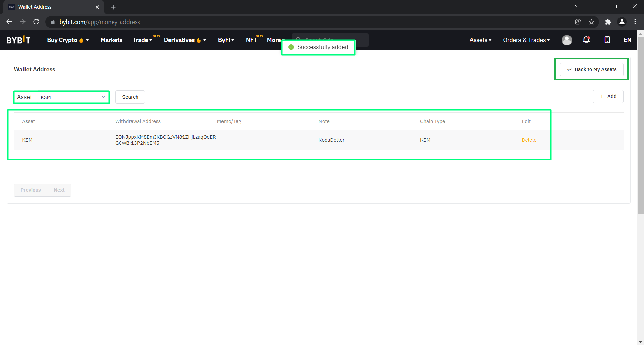Click the mobile app download icon
This screenshot has height=345, width=644.
pyautogui.click(x=607, y=40)
